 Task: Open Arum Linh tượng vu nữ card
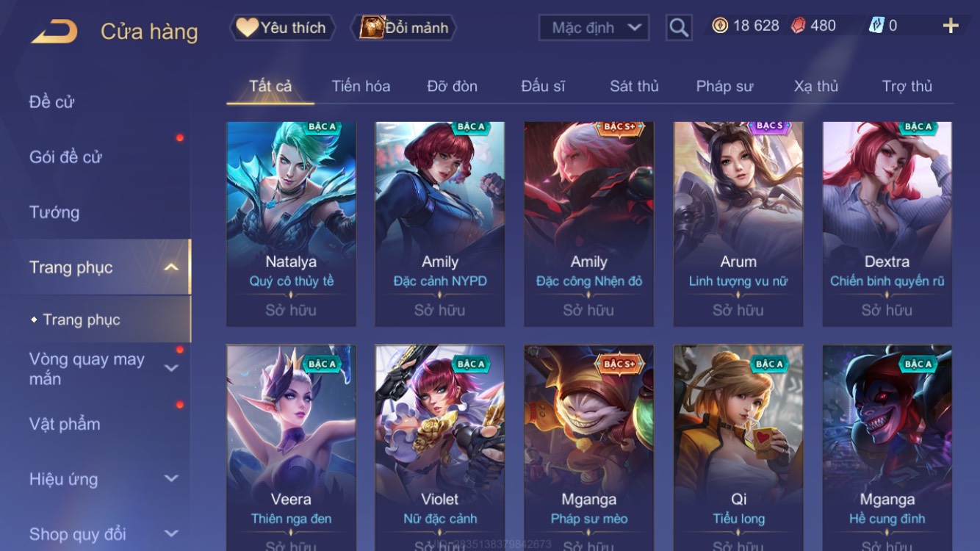(738, 224)
